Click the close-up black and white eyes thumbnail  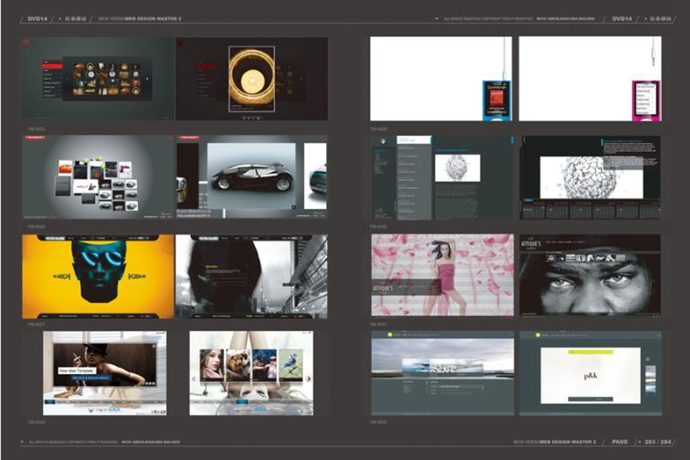coord(590,276)
